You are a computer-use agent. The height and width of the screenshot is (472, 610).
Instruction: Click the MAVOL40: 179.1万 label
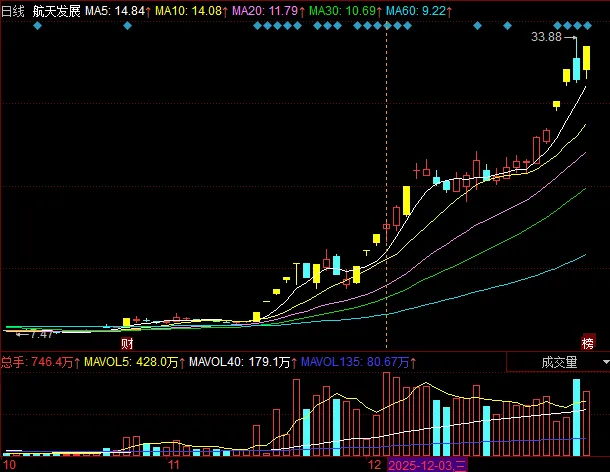click(243, 362)
